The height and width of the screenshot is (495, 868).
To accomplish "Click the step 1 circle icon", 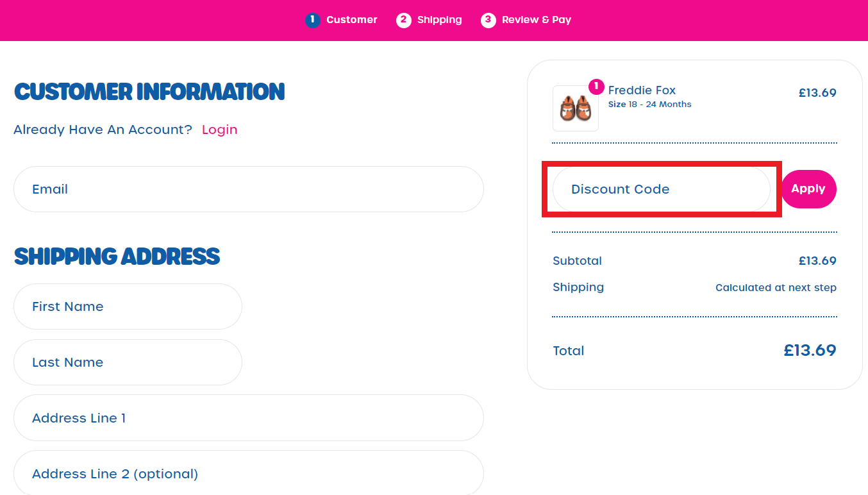I will pyautogui.click(x=312, y=20).
